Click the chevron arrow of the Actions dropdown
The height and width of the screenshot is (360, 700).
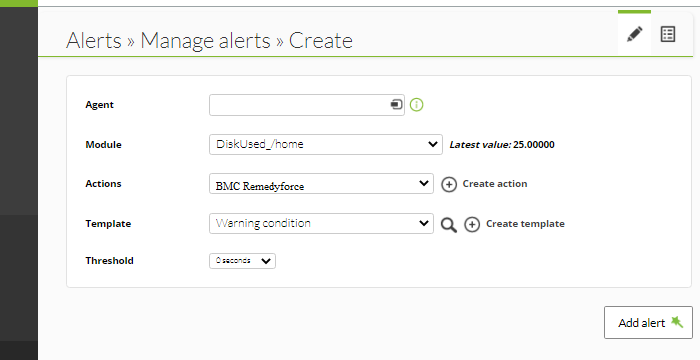(424, 184)
